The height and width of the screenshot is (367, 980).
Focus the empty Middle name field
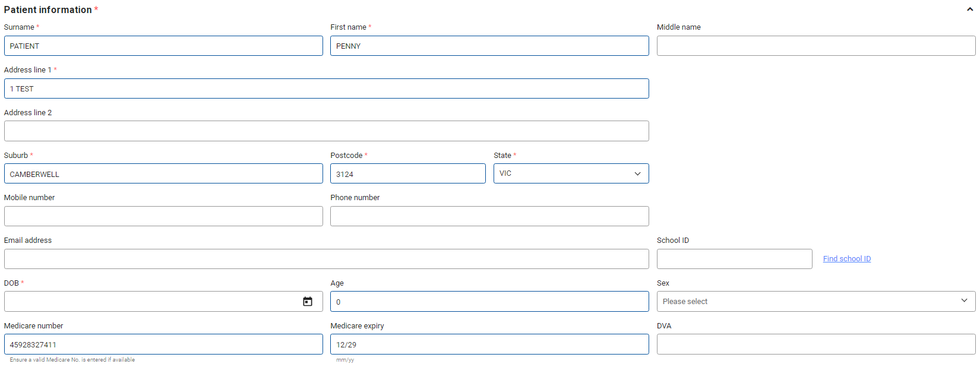pyautogui.click(x=815, y=46)
